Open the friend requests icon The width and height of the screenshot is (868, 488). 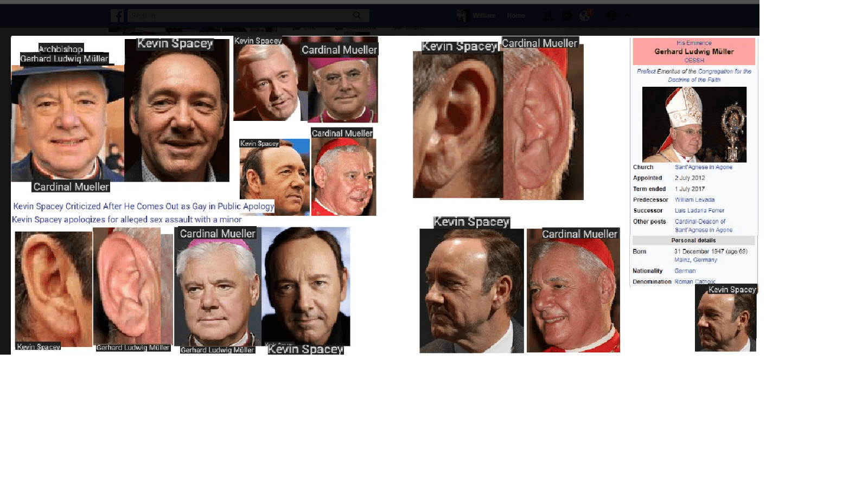pos(548,16)
